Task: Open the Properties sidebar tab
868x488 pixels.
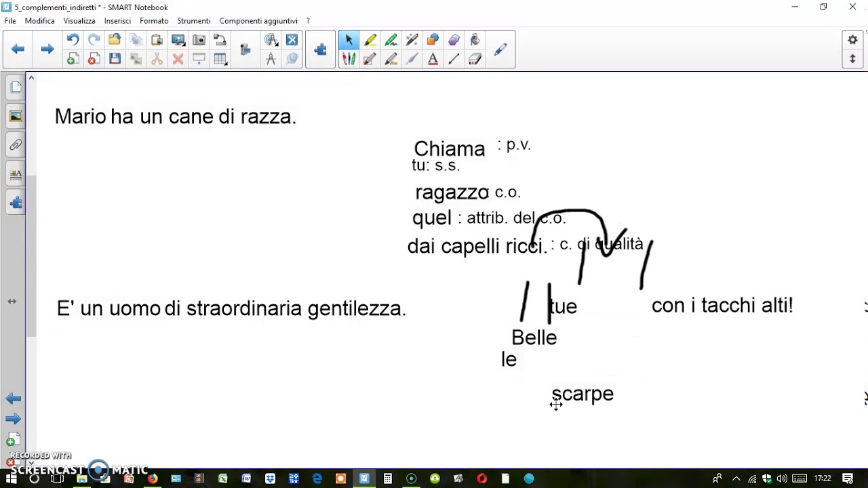Action: tap(16, 174)
